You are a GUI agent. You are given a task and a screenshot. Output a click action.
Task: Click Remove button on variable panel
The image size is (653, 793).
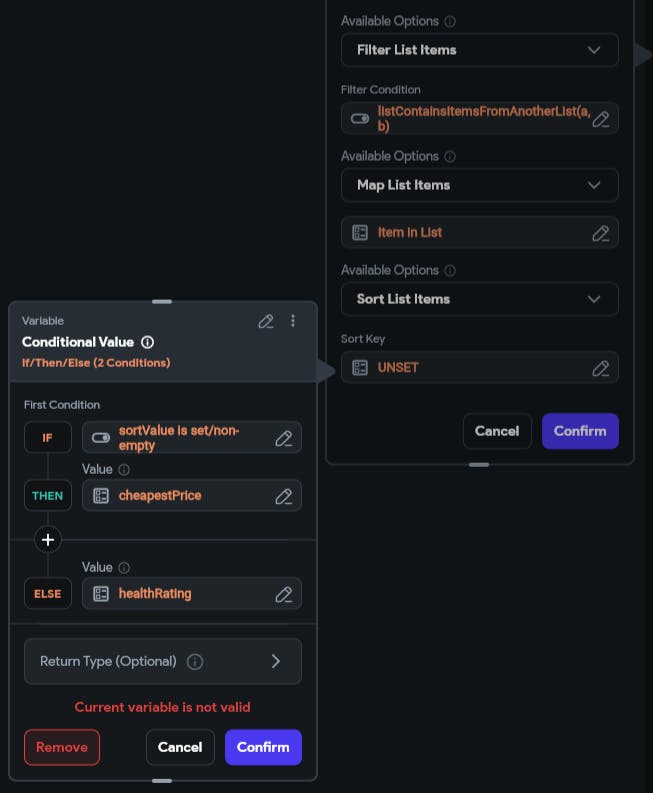point(62,747)
